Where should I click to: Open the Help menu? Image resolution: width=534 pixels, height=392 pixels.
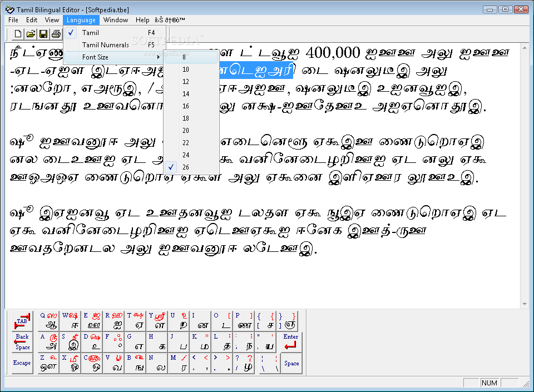[142, 20]
